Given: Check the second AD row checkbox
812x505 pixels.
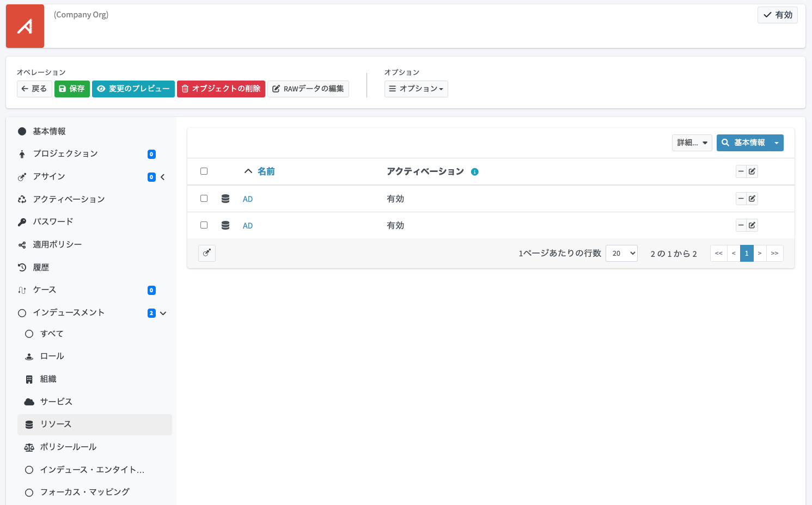Looking at the screenshot, I should (204, 225).
